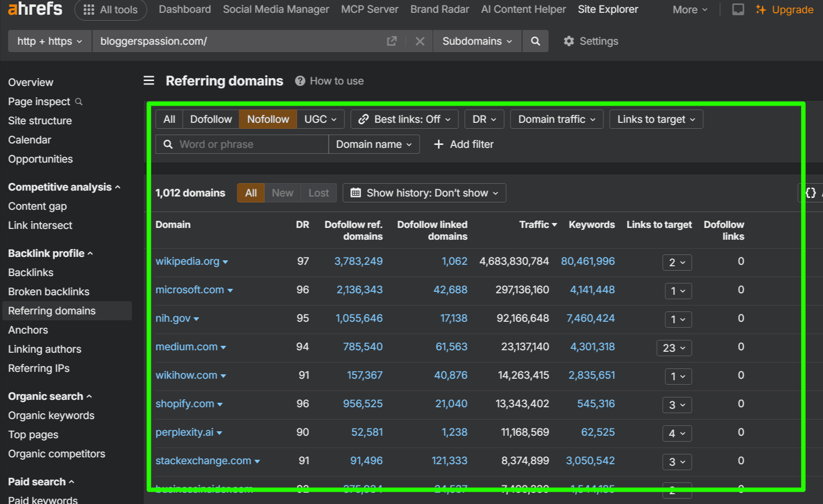
Task: Open the Show history dropdown
Action: (x=424, y=193)
